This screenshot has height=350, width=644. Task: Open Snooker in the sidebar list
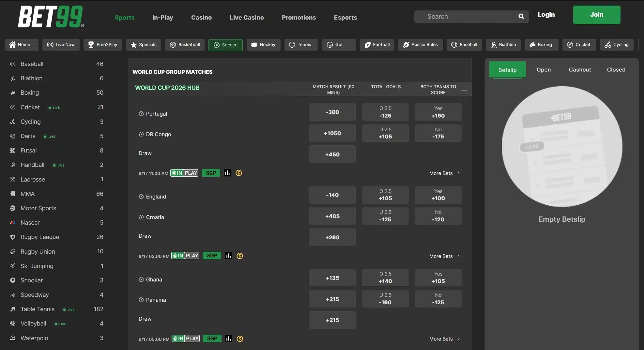[x=57, y=280]
